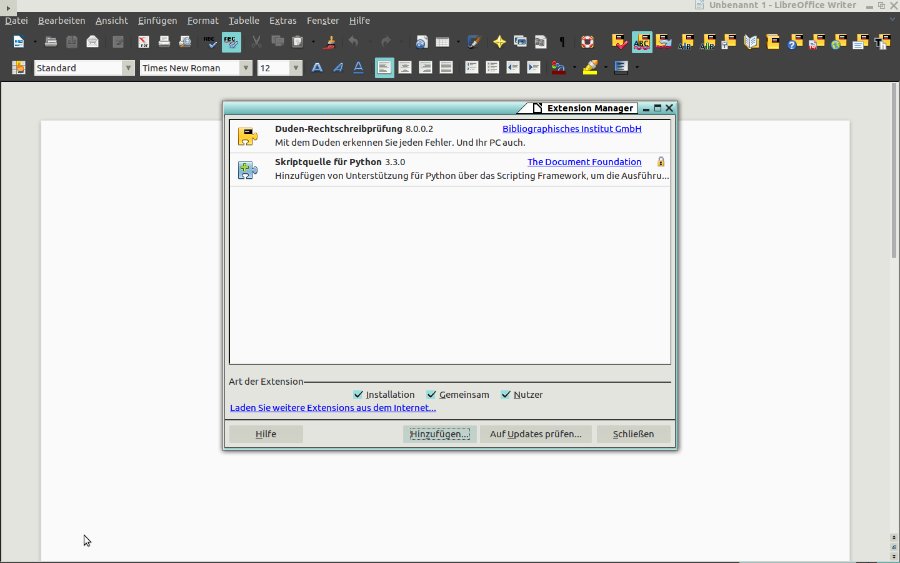The height and width of the screenshot is (563, 900).
Task: Click the Export as PDF toolbar icon
Action: (143, 42)
